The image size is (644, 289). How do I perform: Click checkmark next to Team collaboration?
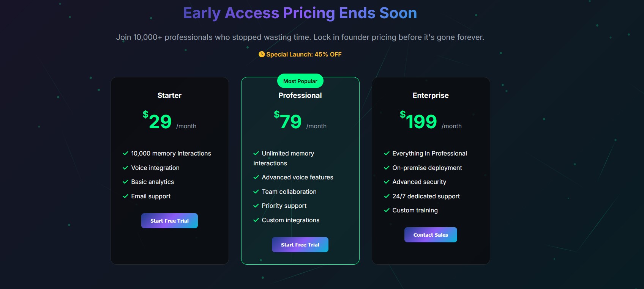click(x=256, y=192)
